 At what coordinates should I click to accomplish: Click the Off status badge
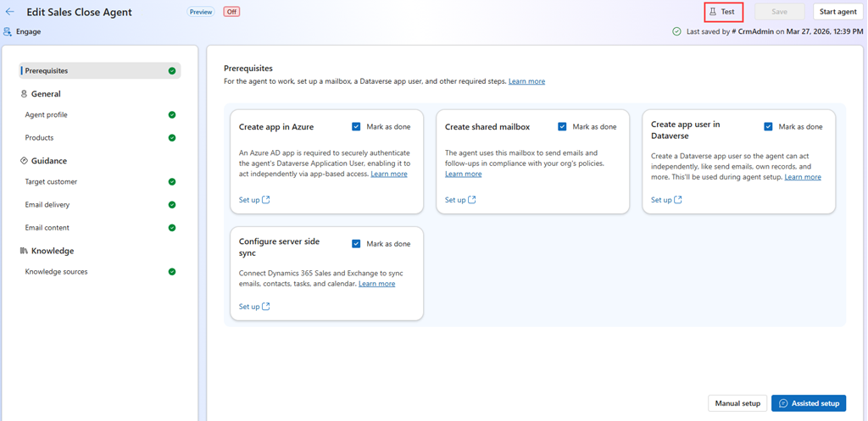click(x=232, y=12)
